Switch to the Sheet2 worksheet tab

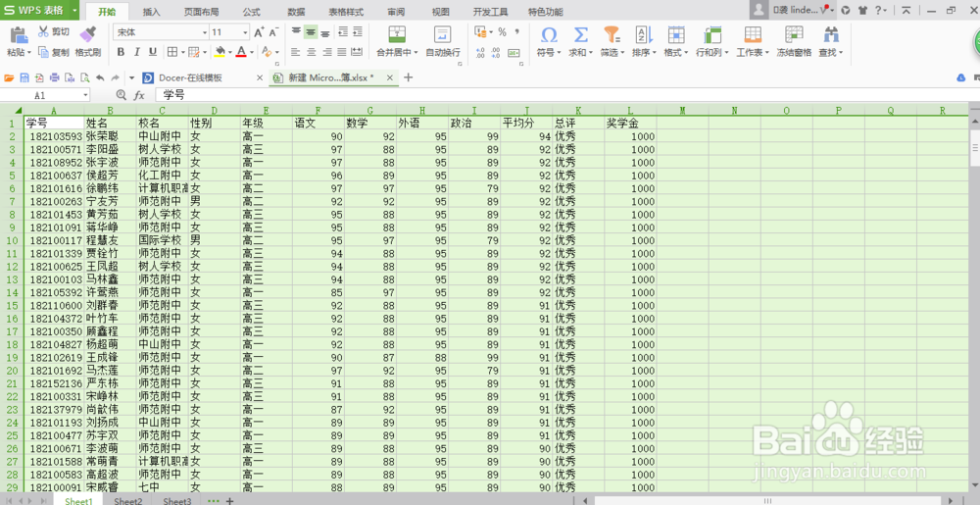click(x=128, y=501)
